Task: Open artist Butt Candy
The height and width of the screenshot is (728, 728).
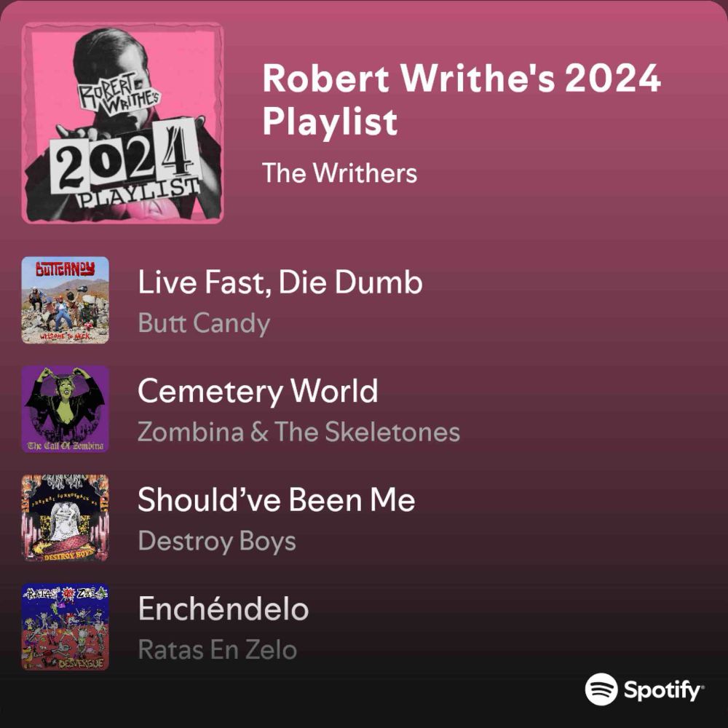Action: click(x=204, y=323)
